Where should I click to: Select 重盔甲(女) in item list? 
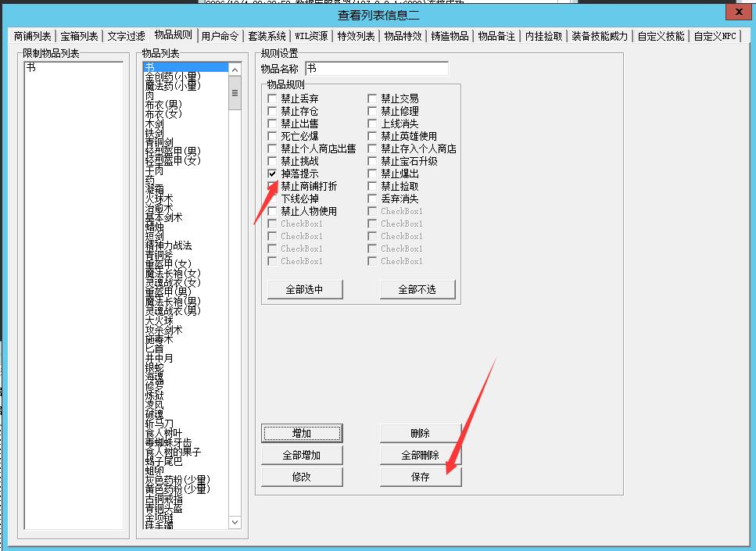(x=186, y=264)
